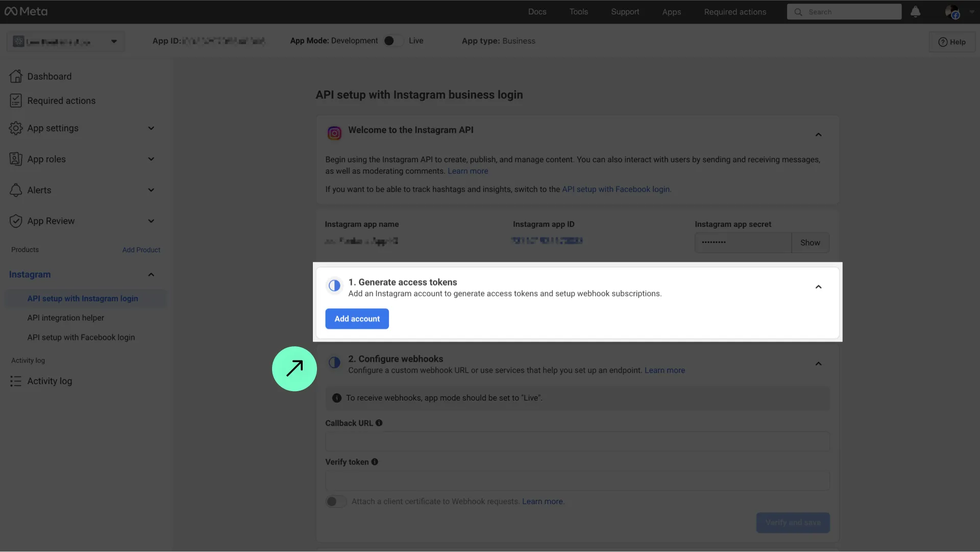The image size is (980, 552).
Task: Click the App Review shield icon
Action: 16,221
